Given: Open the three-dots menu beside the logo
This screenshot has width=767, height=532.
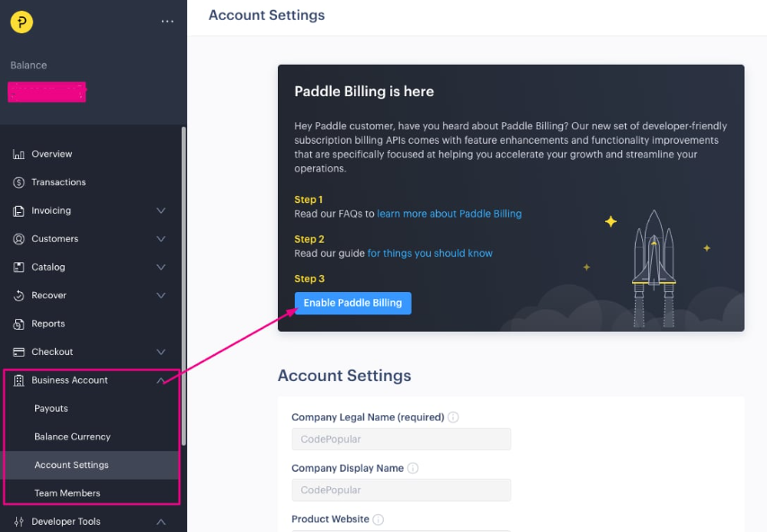Looking at the screenshot, I should [x=167, y=22].
